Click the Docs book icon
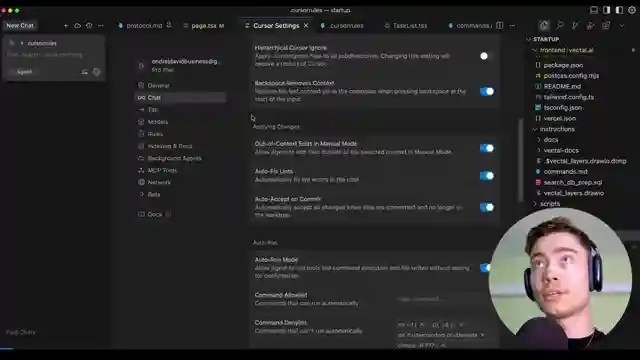This screenshot has width=640, height=360. (x=141, y=214)
